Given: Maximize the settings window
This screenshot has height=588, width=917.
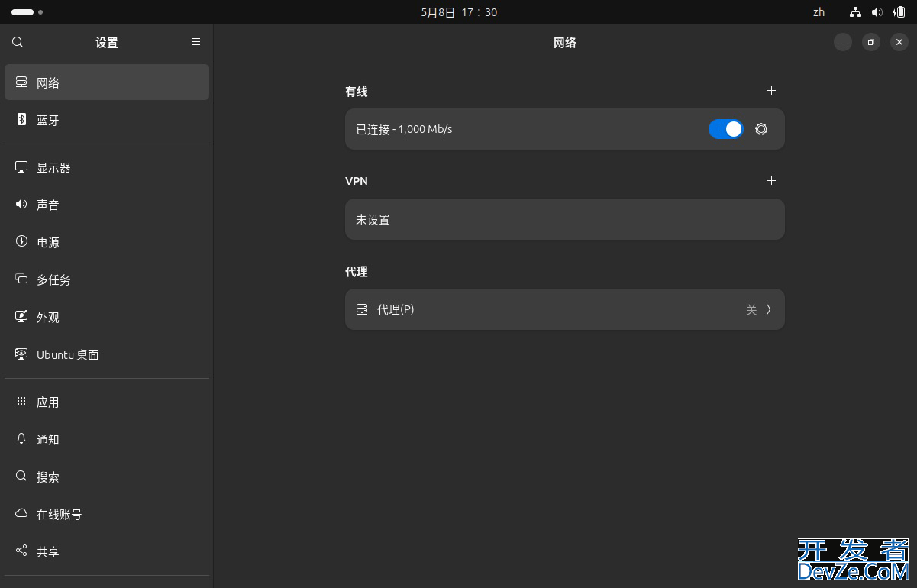Looking at the screenshot, I should tap(871, 43).
